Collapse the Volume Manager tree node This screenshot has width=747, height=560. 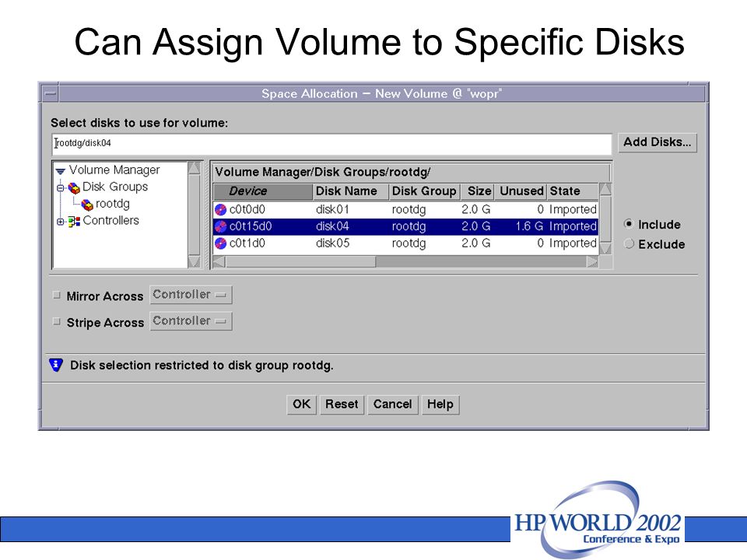[x=60, y=171]
